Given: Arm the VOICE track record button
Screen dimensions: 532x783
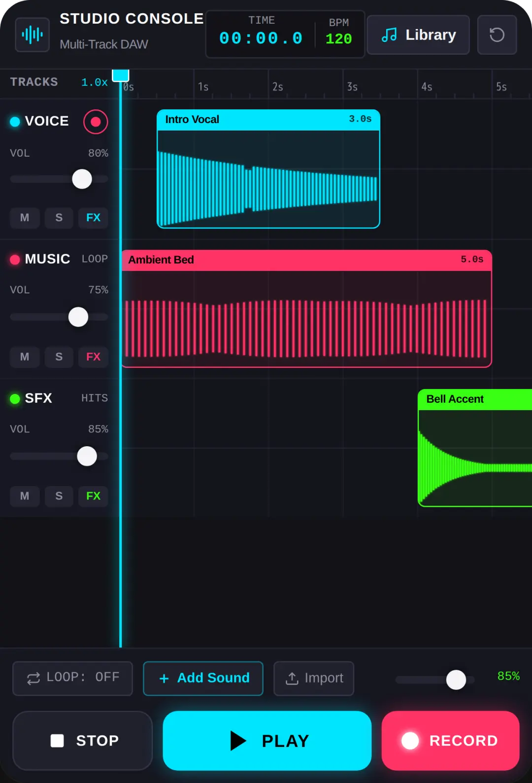Looking at the screenshot, I should [96, 122].
